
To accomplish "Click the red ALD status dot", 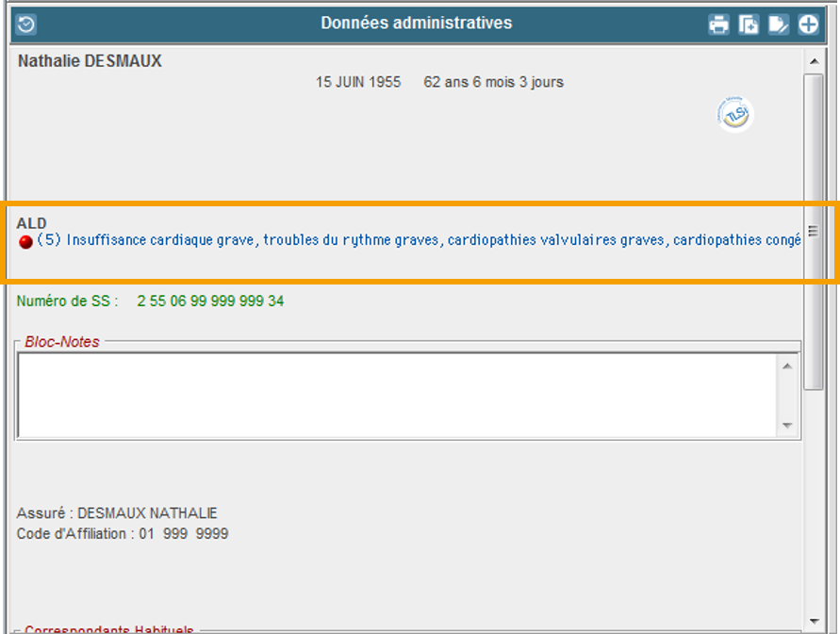I will 25,241.
